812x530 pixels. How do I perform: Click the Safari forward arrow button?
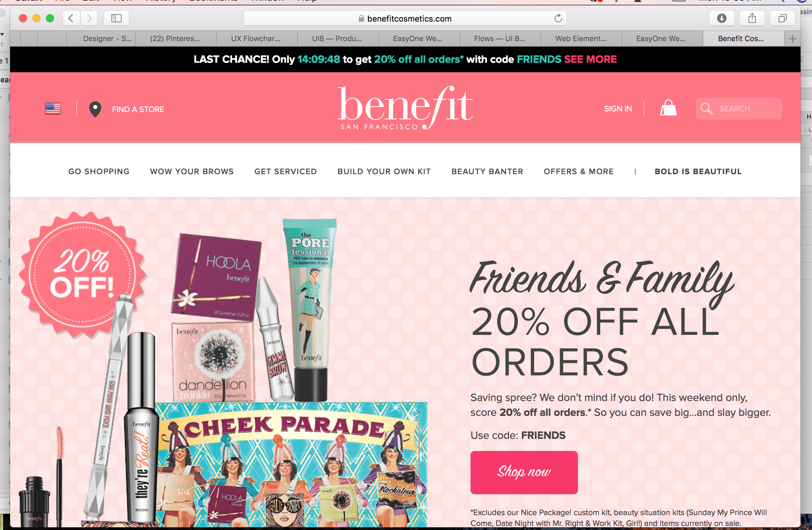89,18
